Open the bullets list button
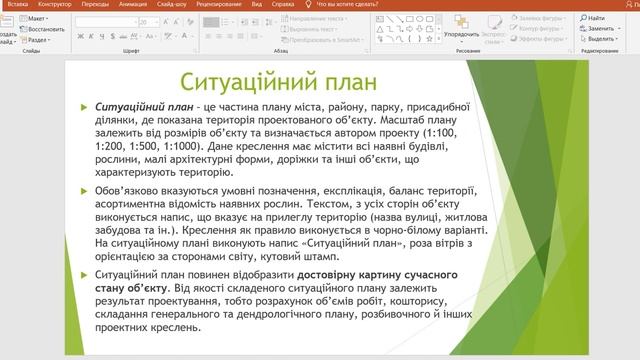The width and height of the screenshot is (640, 360). pyautogui.click(x=211, y=22)
